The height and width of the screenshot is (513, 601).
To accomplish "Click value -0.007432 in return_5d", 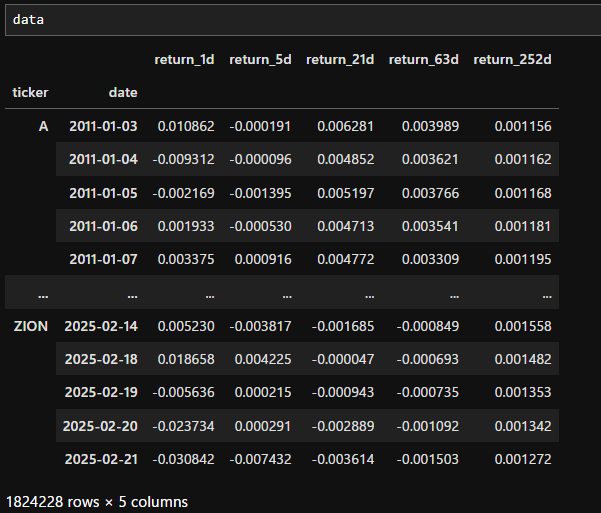I will pos(260,459).
